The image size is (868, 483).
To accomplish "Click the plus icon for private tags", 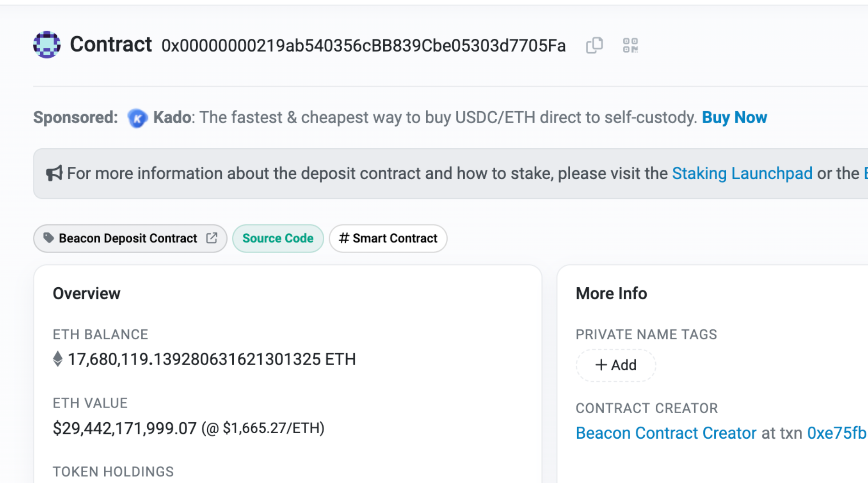I will 601,365.
